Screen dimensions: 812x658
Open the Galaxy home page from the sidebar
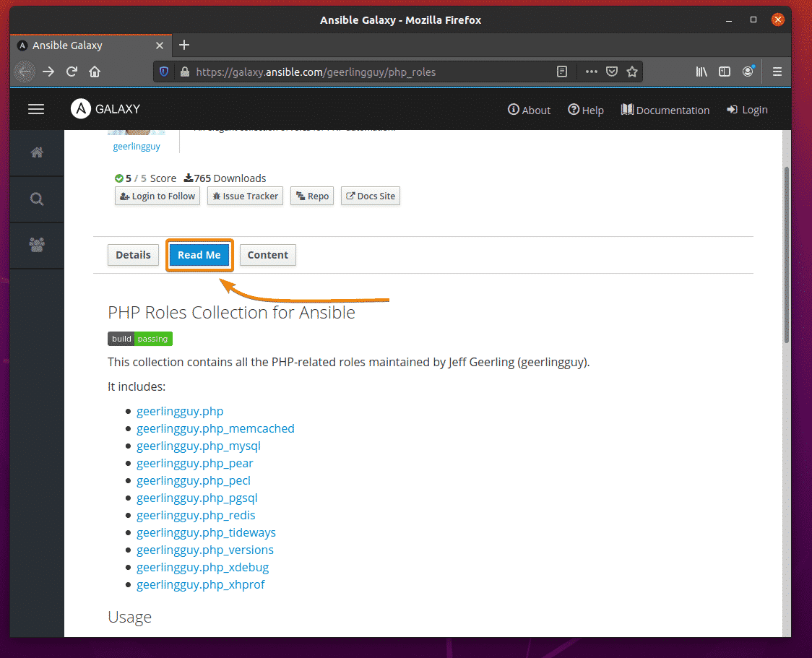click(x=37, y=152)
